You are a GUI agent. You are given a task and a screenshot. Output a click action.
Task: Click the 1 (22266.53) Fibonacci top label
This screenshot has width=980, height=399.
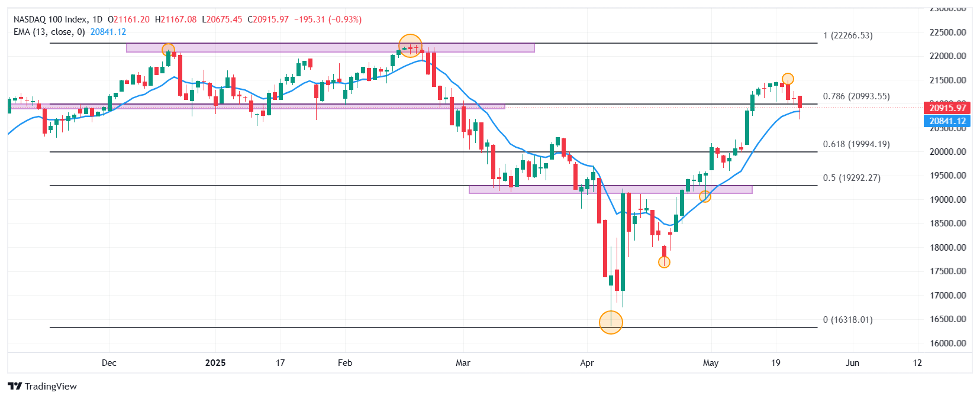click(847, 35)
